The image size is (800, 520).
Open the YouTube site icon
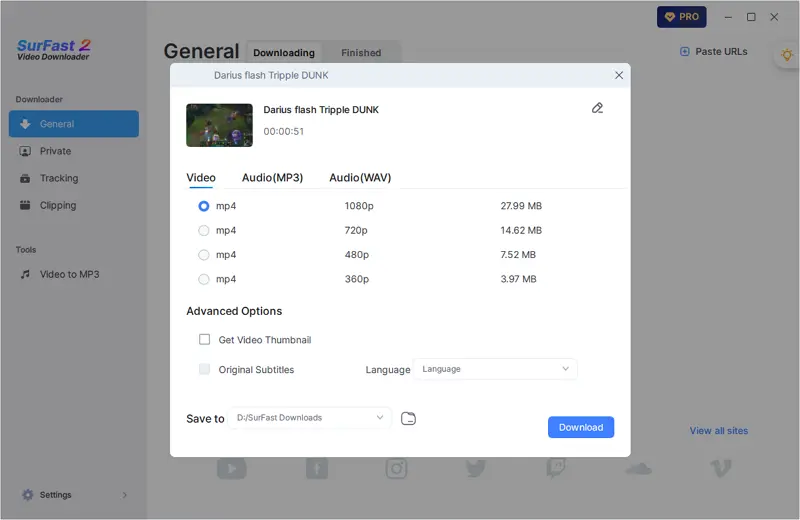click(x=232, y=468)
